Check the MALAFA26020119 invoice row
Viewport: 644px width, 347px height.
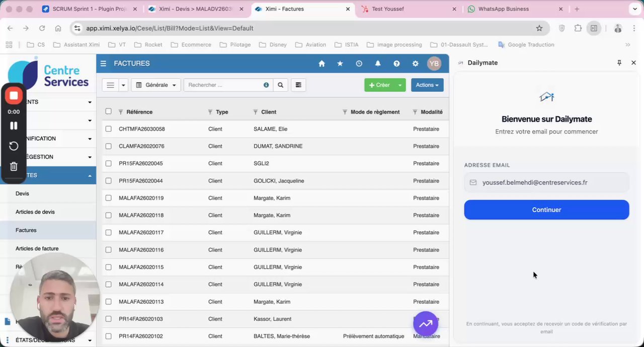point(108,198)
